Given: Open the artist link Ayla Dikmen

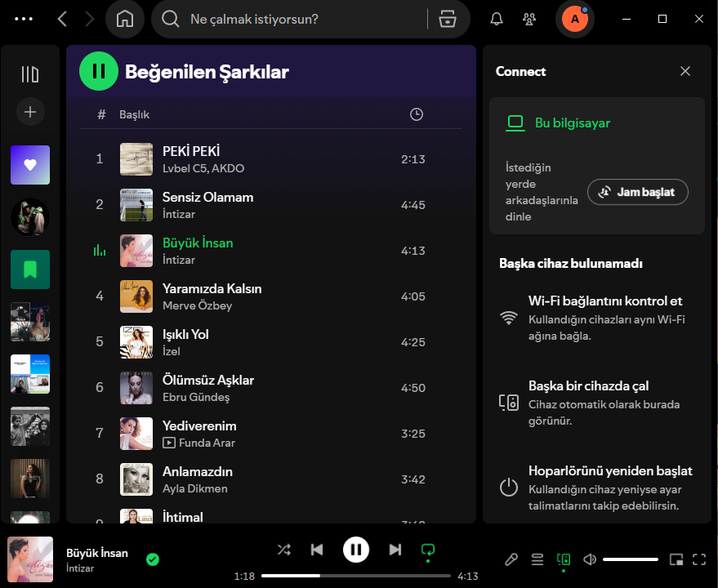Looking at the screenshot, I should [x=195, y=489].
